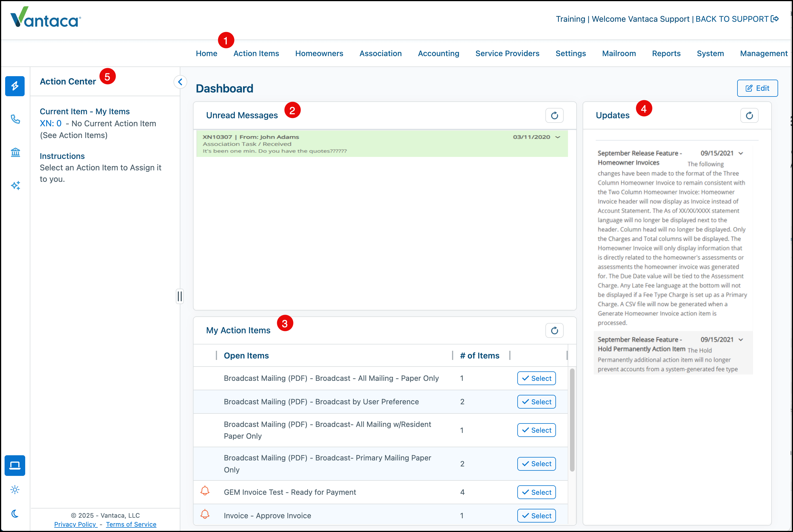Click the September Release Feature - Homeowner Invoices title
The height and width of the screenshot is (532, 793).
tap(639, 158)
